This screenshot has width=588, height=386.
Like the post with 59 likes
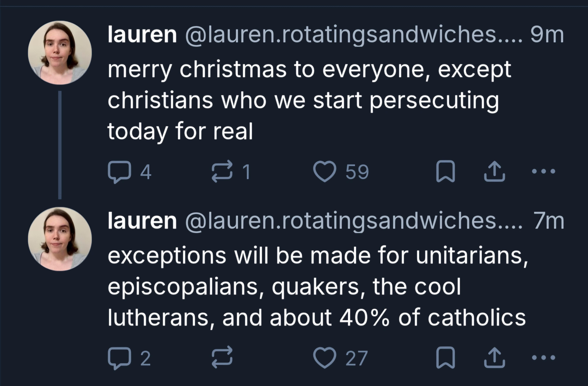pos(325,171)
